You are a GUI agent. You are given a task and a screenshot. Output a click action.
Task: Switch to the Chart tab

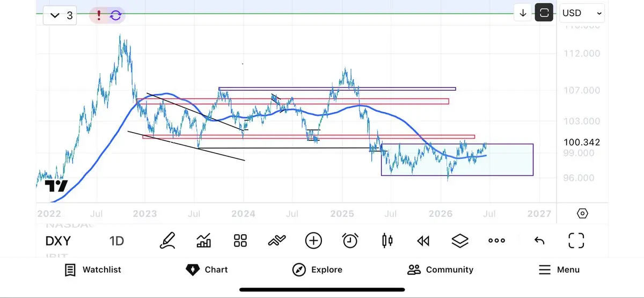pos(207,270)
